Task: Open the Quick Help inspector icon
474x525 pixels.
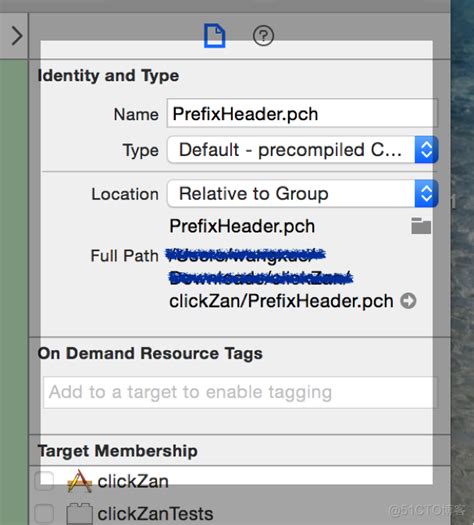Action: tap(263, 36)
